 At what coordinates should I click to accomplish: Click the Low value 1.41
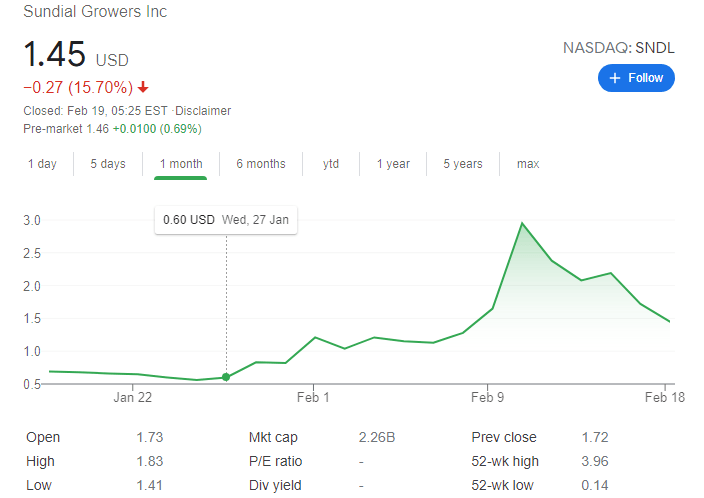tap(150, 485)
